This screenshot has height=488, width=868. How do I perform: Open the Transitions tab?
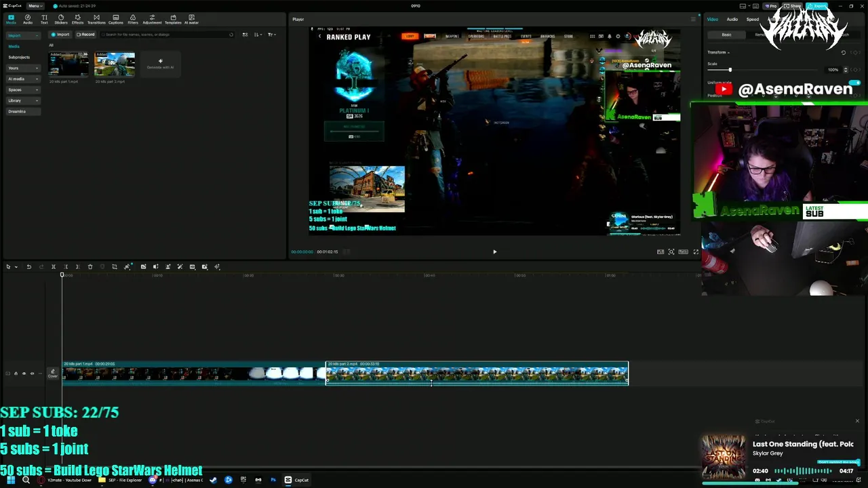(96, 19)
